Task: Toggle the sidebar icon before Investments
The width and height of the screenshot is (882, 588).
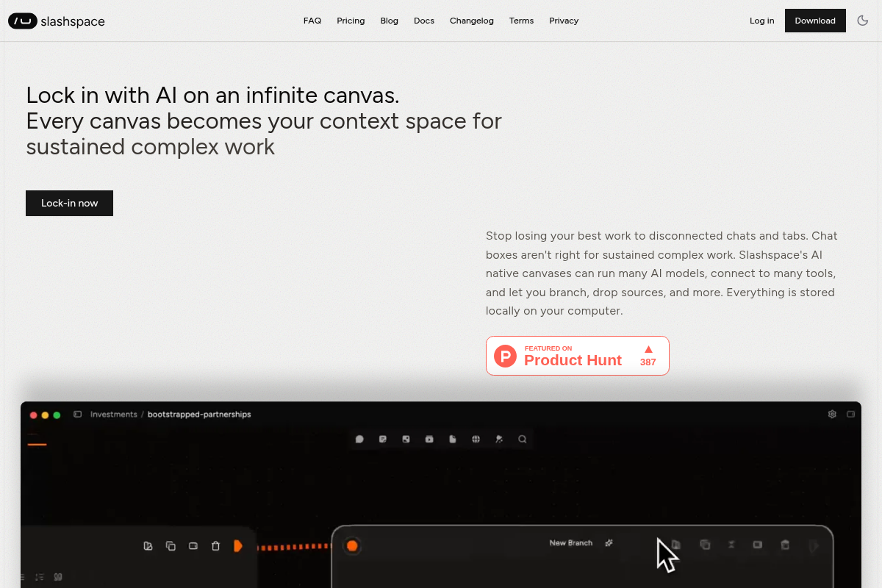Action: (x=77, y=415)
